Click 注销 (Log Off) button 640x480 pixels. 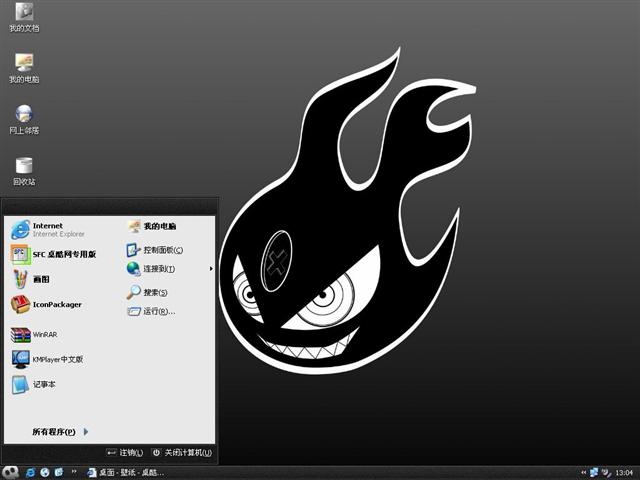125,453
